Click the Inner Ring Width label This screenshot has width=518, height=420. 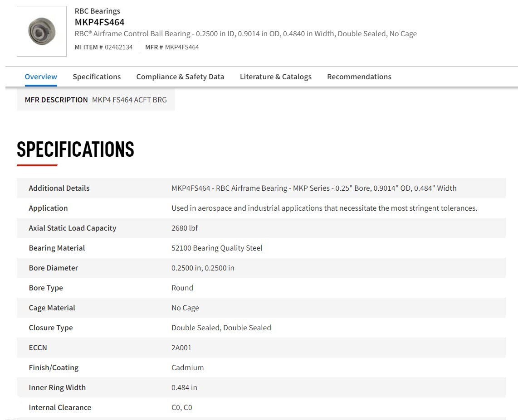(x=57, y=388)
